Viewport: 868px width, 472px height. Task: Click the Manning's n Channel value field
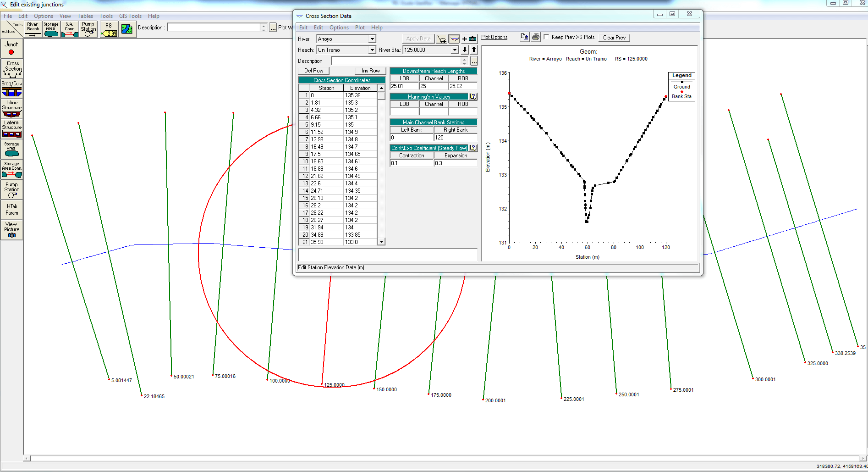434,112
